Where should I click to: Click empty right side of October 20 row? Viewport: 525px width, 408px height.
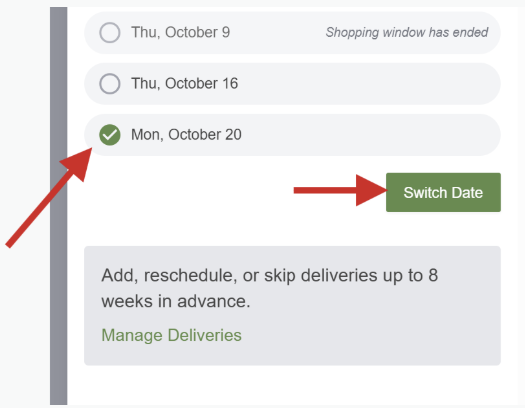tap(370, 135)
